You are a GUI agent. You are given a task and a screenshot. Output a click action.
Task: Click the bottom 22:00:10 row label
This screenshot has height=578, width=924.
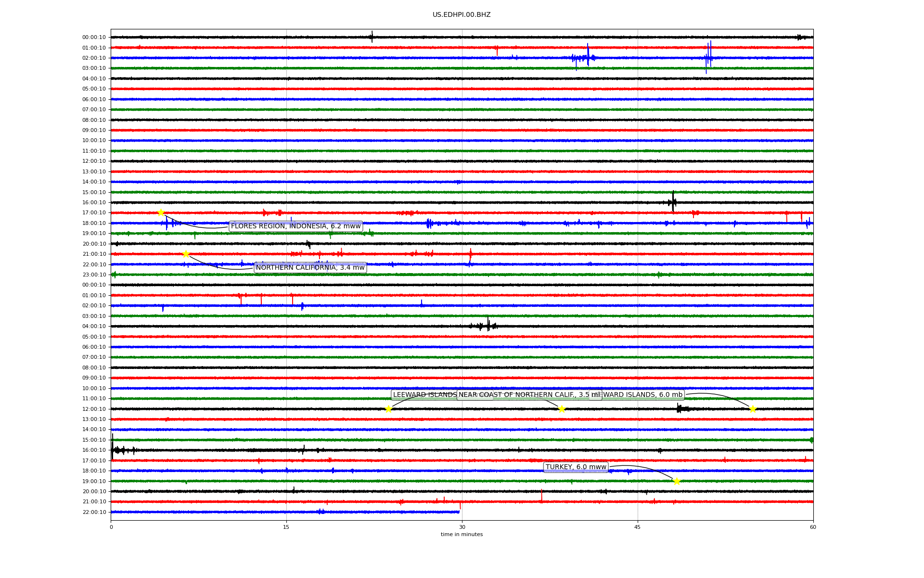click(94, 512)
